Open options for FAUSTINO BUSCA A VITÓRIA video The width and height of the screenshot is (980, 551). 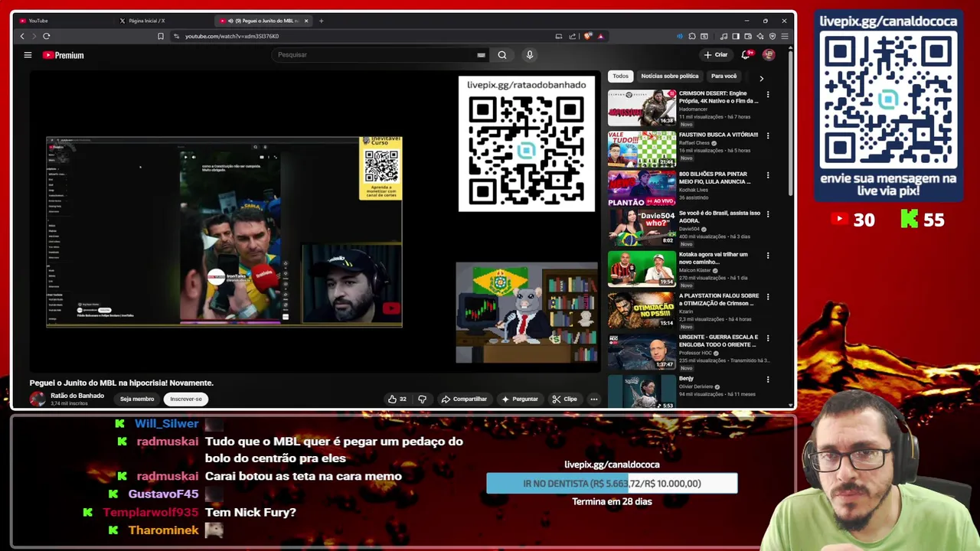tap(768, 136)
